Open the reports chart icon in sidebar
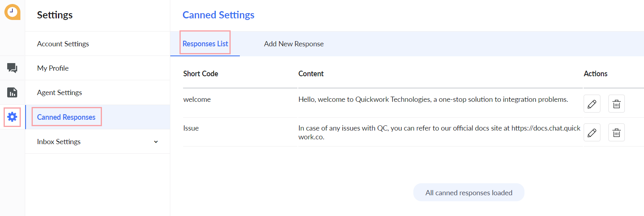 12,92
